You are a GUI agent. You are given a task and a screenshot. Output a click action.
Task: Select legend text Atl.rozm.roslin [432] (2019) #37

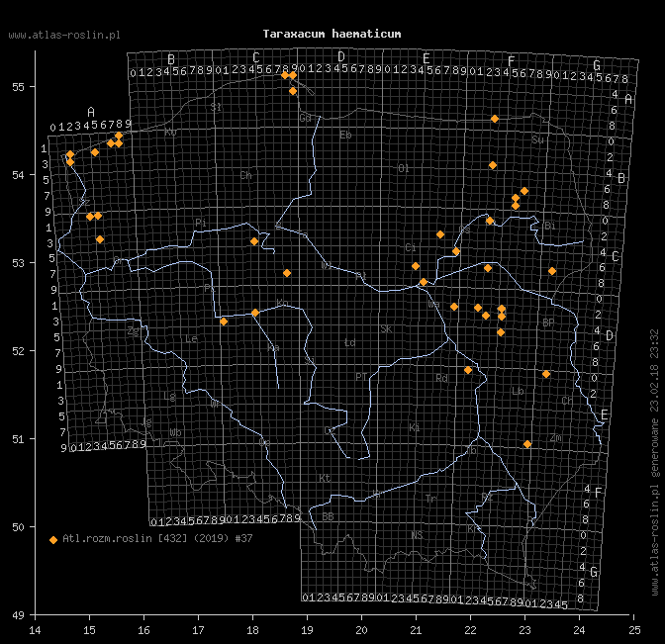tap(157, 538)
